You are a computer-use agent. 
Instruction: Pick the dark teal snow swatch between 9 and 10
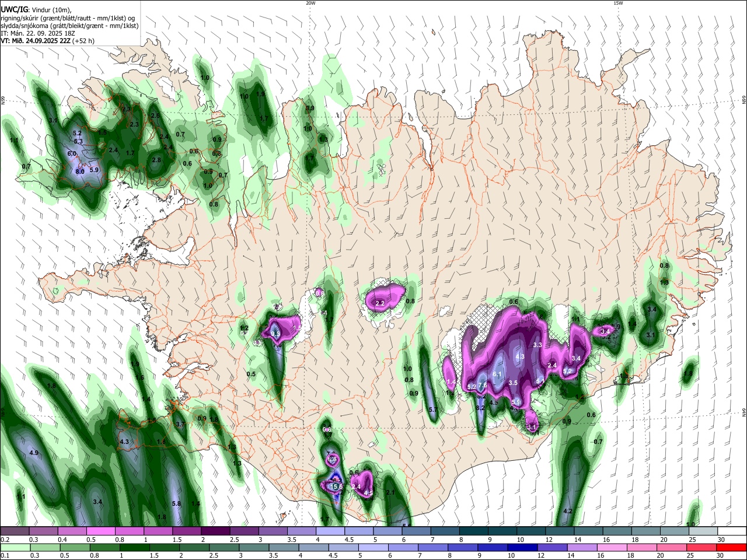[x=502, y=531]
